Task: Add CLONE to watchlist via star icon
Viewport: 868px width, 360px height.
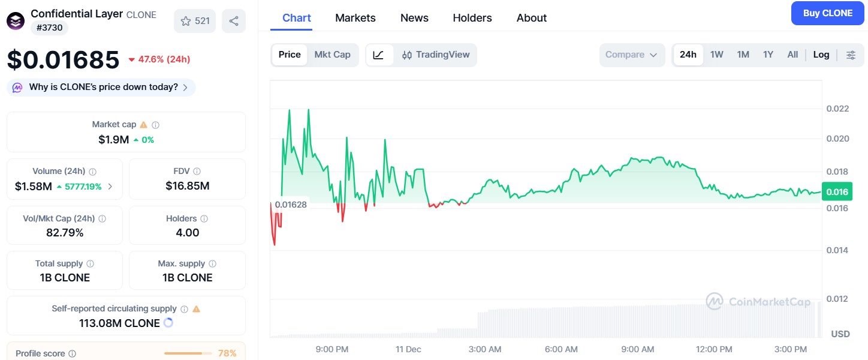Action: pyautogui.click(x=185, y=20)
